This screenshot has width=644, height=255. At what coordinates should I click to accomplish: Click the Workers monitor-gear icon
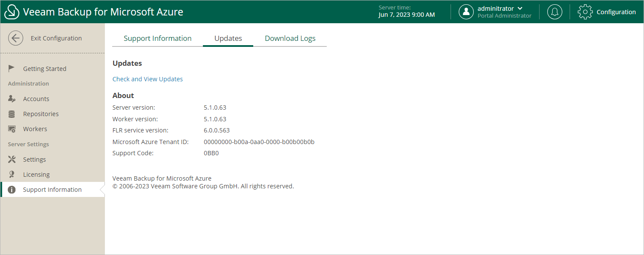click(x=12, y=129)
